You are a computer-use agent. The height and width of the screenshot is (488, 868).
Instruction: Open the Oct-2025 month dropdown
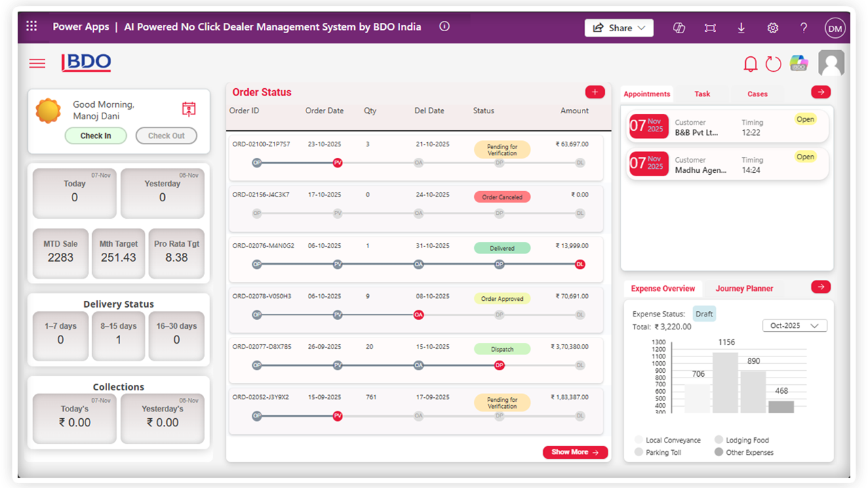coord(795,326)
